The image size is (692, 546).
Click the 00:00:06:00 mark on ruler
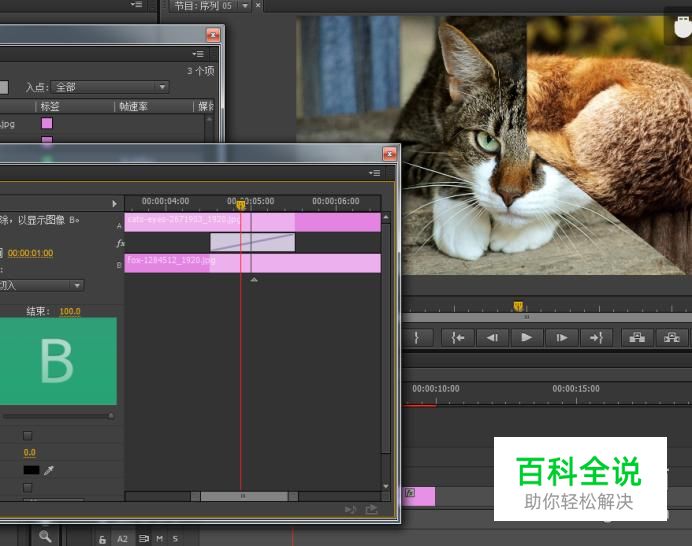(335, 201)
